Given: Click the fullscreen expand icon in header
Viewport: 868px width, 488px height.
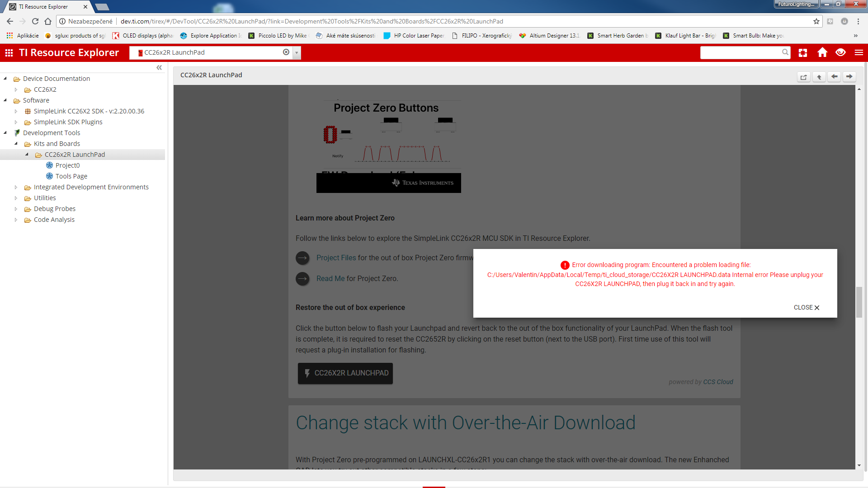Looking at the screenshot, I should (x=803, y=53).
